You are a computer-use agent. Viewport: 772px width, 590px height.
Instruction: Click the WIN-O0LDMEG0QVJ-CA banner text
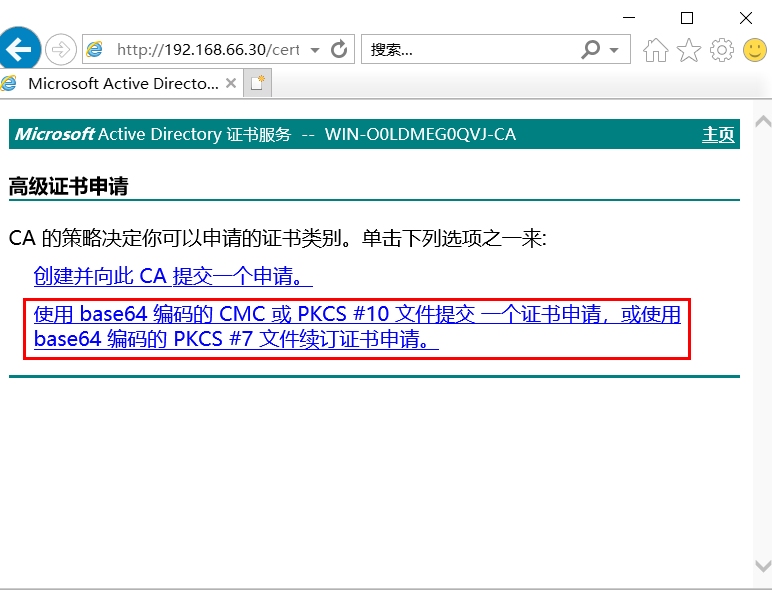pos(420,134)
